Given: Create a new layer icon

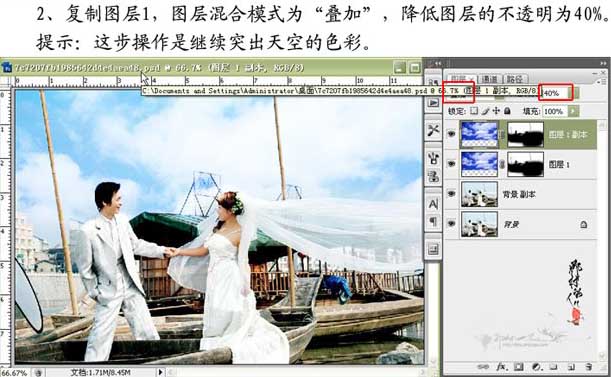Looking at the screenshot, I should point(571,367).
